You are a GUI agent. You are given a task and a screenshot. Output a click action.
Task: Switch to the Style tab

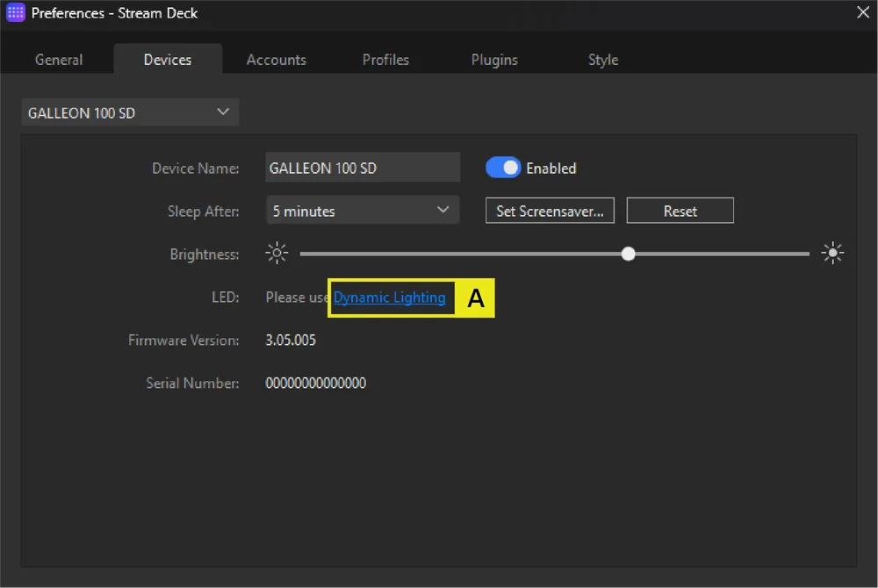603,60
